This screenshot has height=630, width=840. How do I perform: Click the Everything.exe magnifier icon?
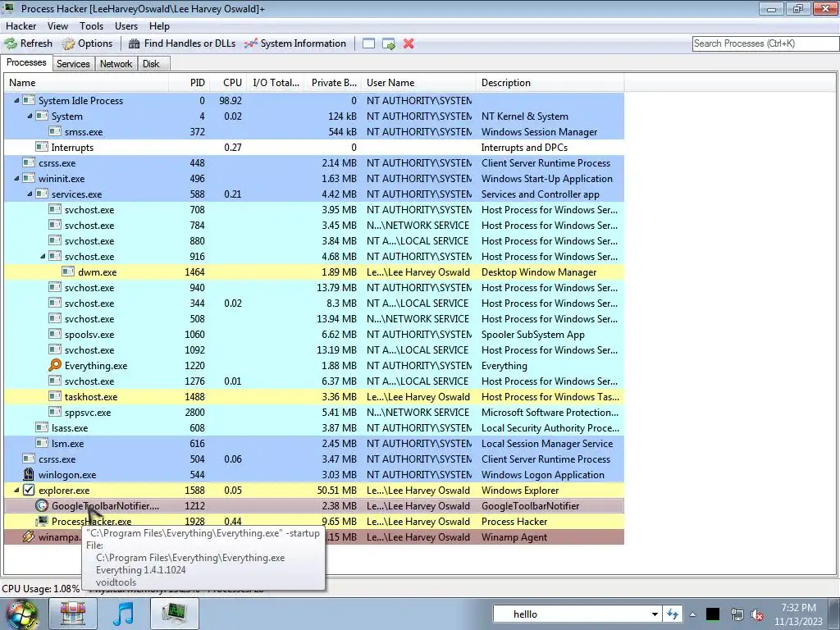click(x=55, y=365)
